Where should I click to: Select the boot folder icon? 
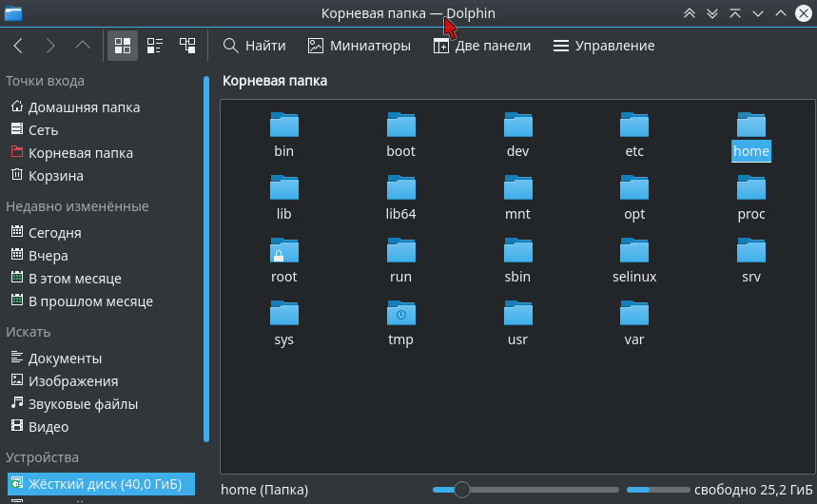[400, 126]
